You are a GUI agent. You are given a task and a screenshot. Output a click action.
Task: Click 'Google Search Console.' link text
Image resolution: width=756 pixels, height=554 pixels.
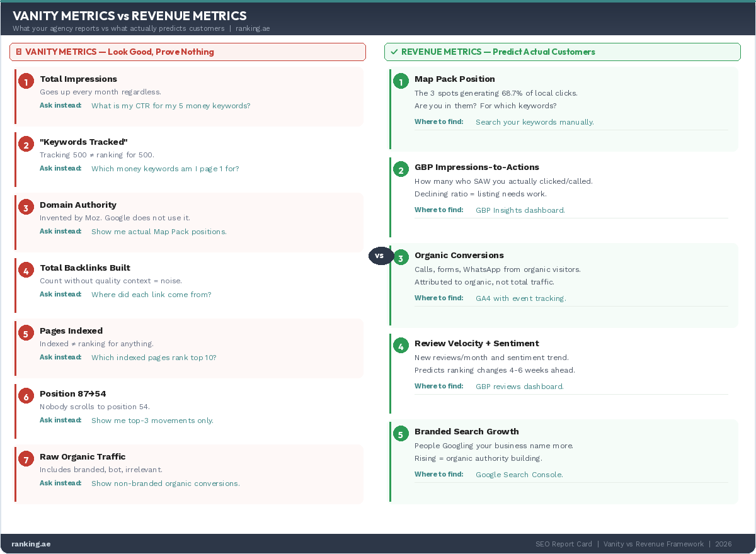click(x=519, y=475)
